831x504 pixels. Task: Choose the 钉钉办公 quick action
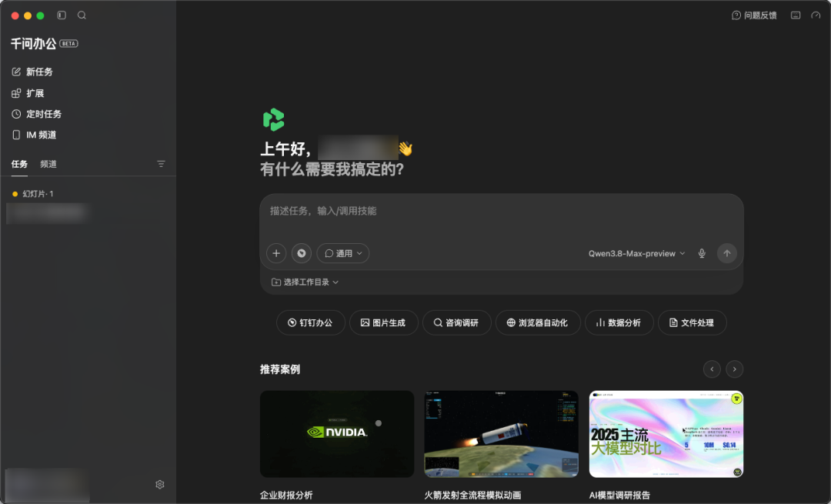coord(311,322)
